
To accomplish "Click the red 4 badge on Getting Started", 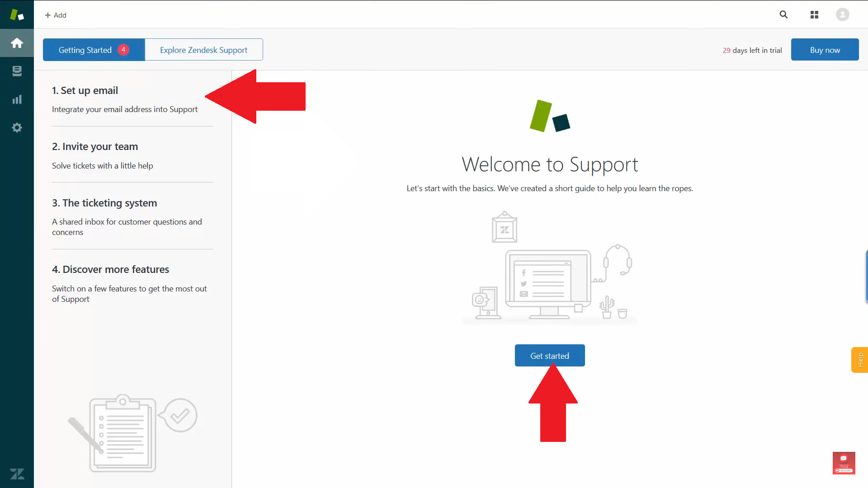I will pos(123,50).
